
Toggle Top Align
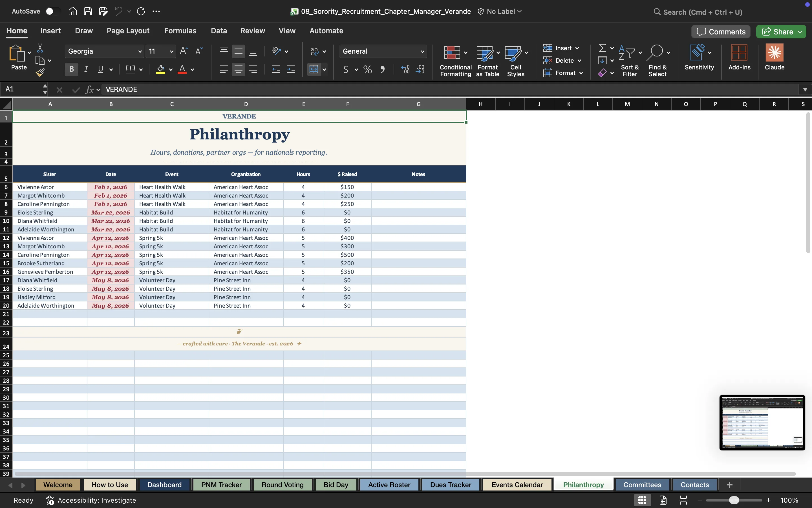pyautogui.click(x=224, y=51)
